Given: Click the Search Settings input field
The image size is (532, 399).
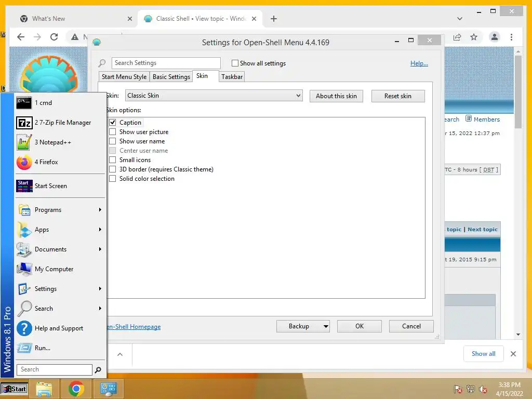Looking at the screenshot, I should pyautogui.click(x=166, y=63).
